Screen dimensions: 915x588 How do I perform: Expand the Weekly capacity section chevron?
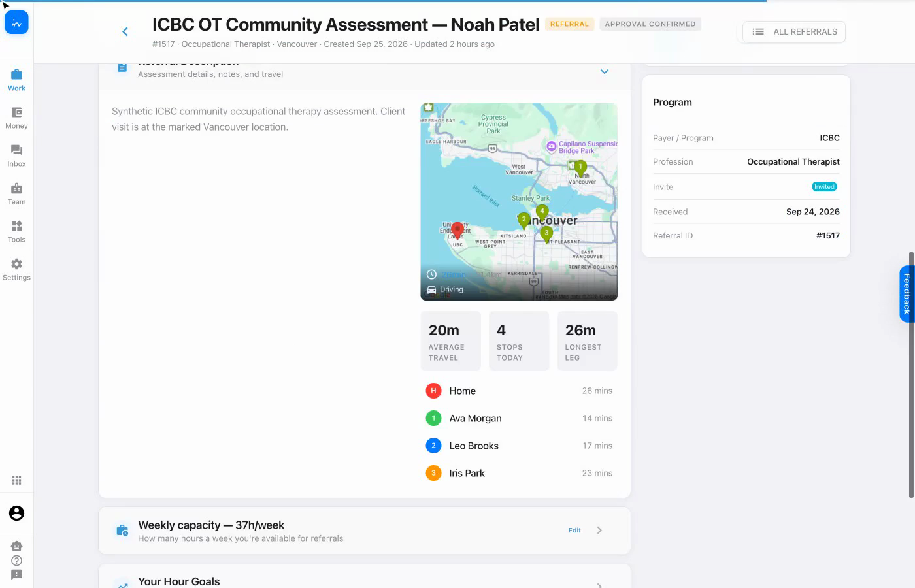click(599, 531)
